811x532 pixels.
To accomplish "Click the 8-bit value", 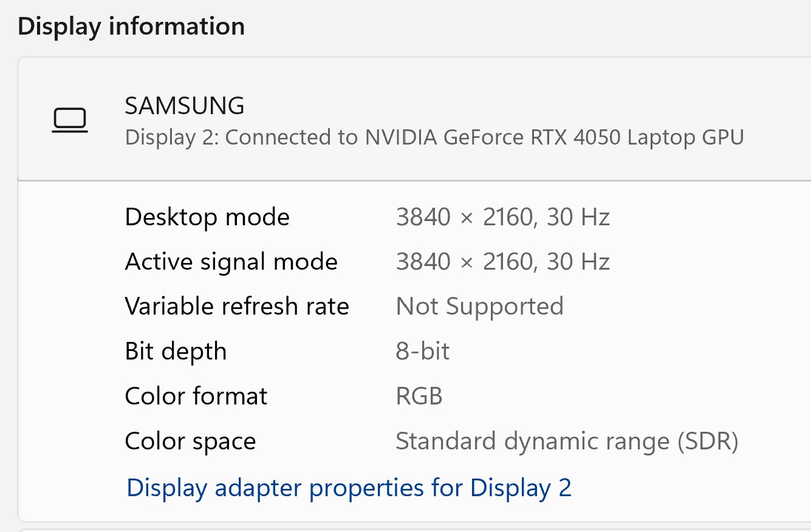I will point(422,351).
